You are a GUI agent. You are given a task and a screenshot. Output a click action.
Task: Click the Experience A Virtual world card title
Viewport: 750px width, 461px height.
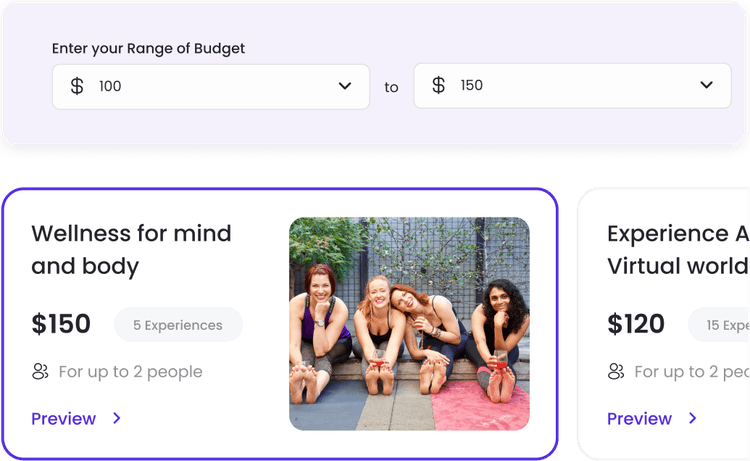click(x=678, y=250)
